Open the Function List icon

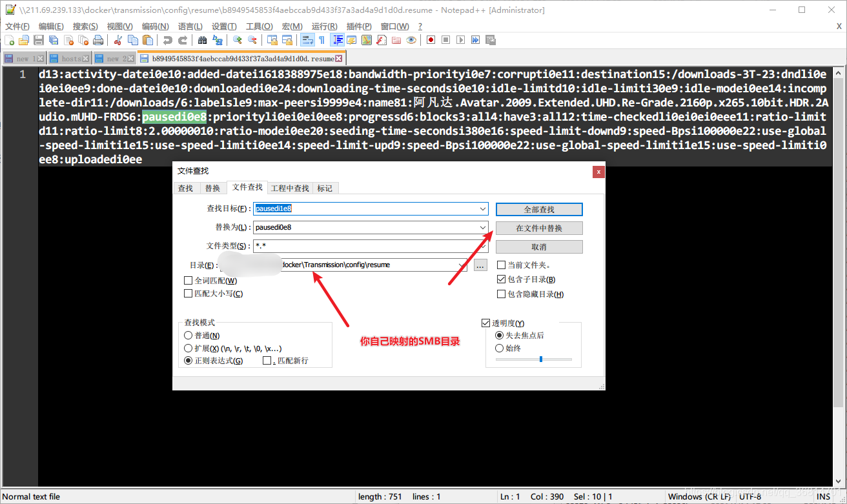click(382, 40)
